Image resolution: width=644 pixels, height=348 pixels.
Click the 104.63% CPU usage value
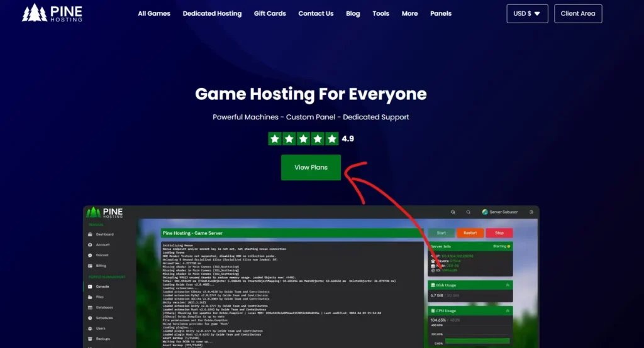coord(438,320)
